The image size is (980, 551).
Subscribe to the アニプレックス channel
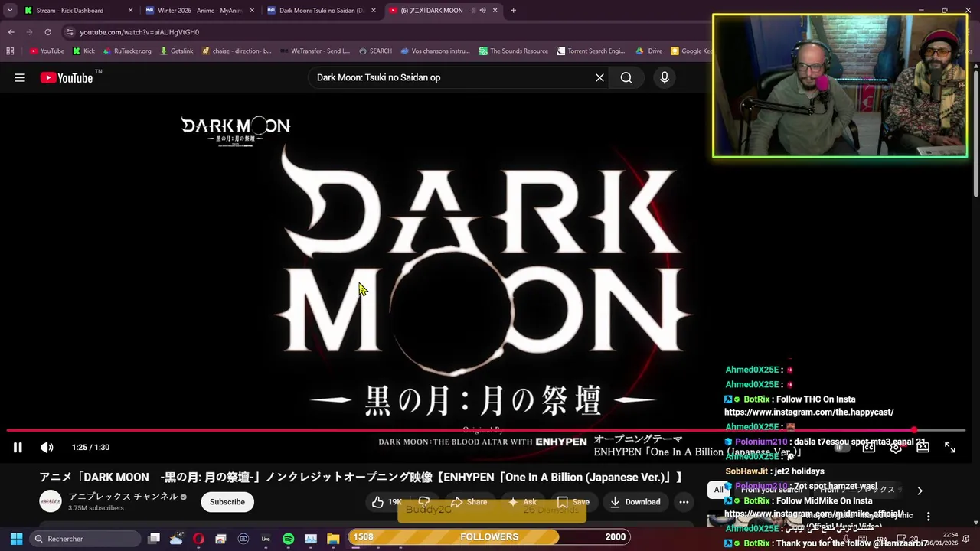(227, 502)
